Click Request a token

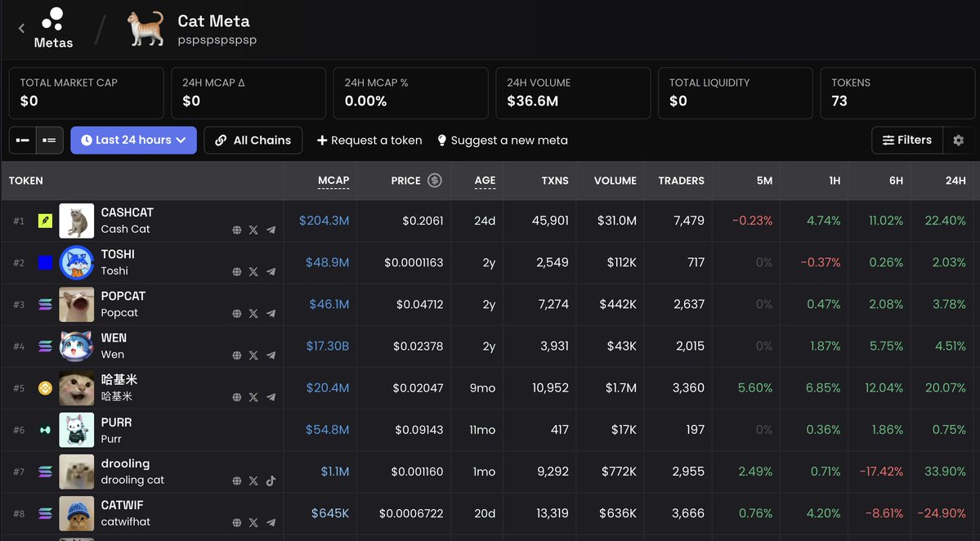(x=369, y=141)
